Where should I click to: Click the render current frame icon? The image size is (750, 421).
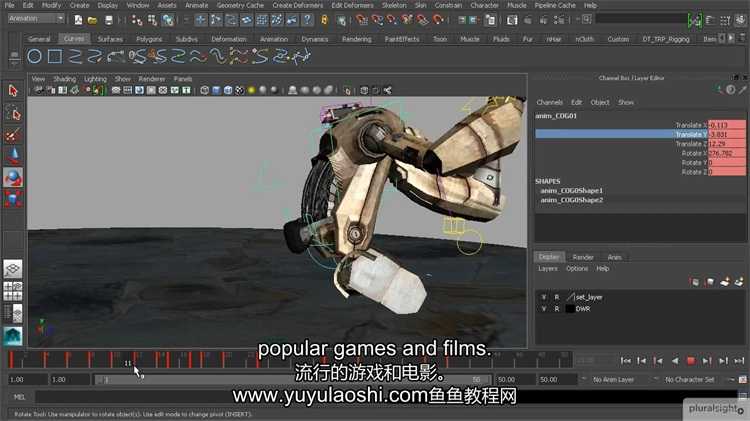(528, 20)
